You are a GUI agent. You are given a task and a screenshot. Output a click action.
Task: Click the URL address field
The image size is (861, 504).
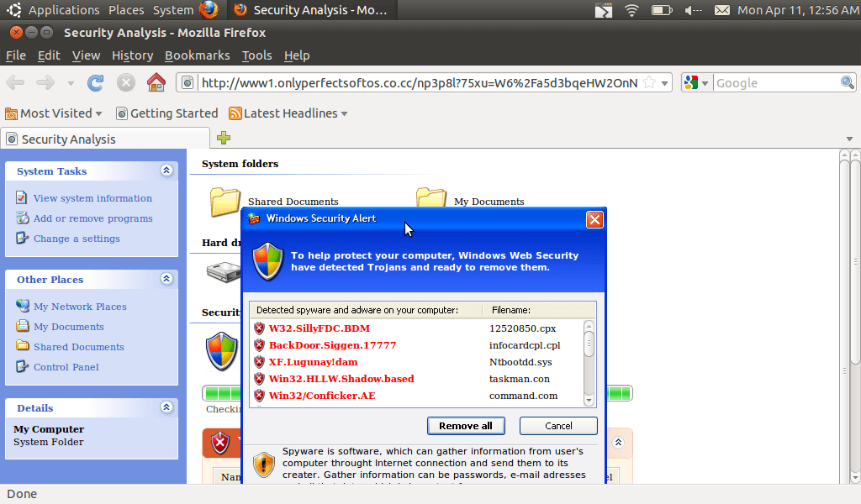coord(419,83)
